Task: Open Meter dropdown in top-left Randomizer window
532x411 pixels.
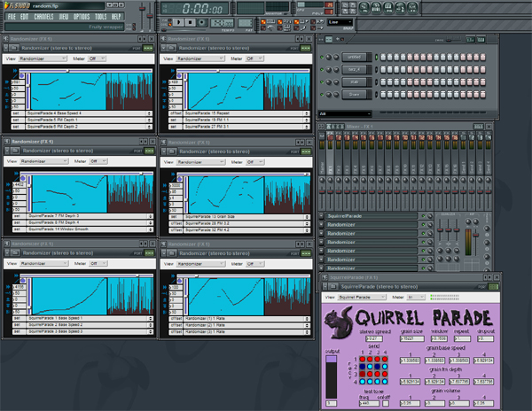Action: (x=97, y=58)
